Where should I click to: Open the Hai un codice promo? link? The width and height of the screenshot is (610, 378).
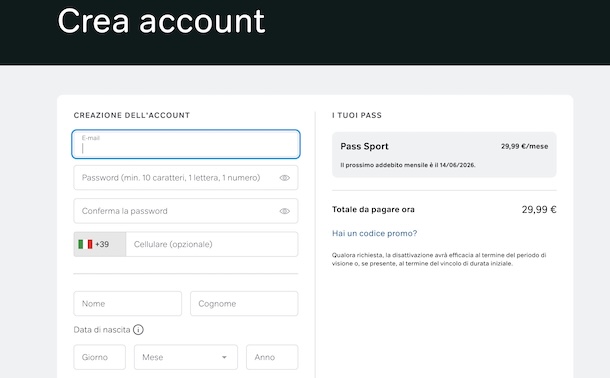coord(374,233)
